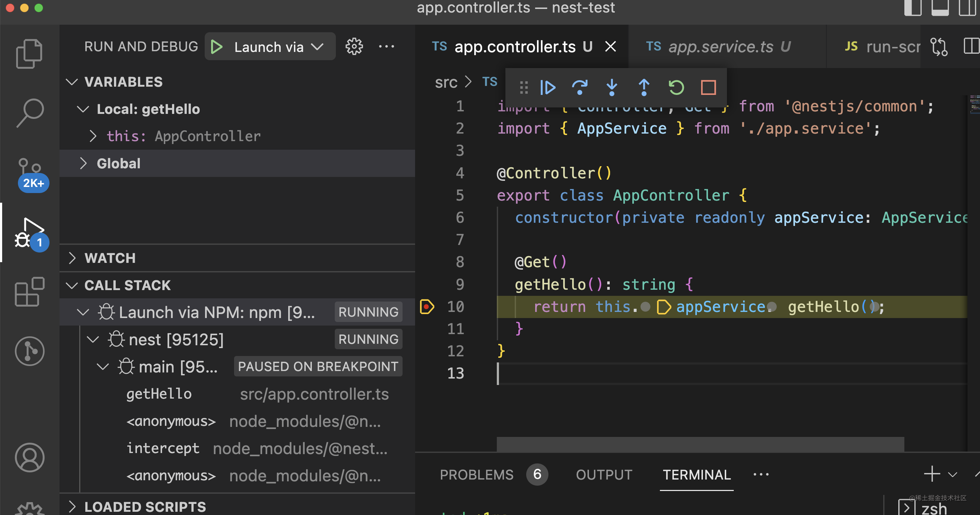Open the Search view in activity bar
This screenshot has width=980, height=515.
tap(30, 112)
